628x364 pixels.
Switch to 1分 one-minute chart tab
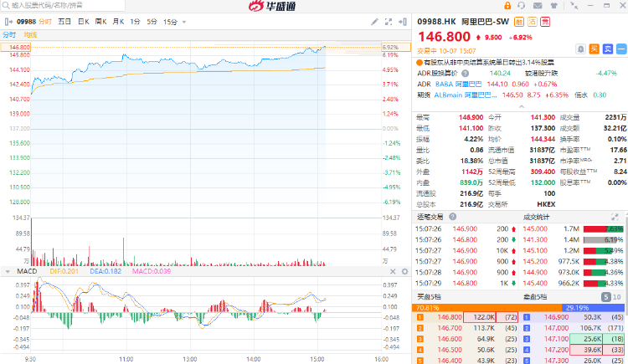136,22
